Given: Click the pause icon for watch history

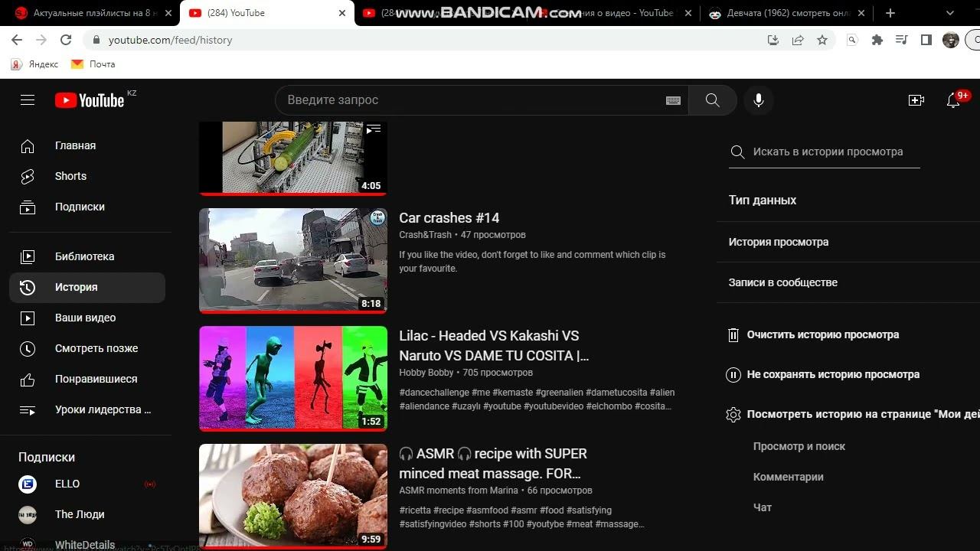Looking at the screenshot, I should point(733,374).
